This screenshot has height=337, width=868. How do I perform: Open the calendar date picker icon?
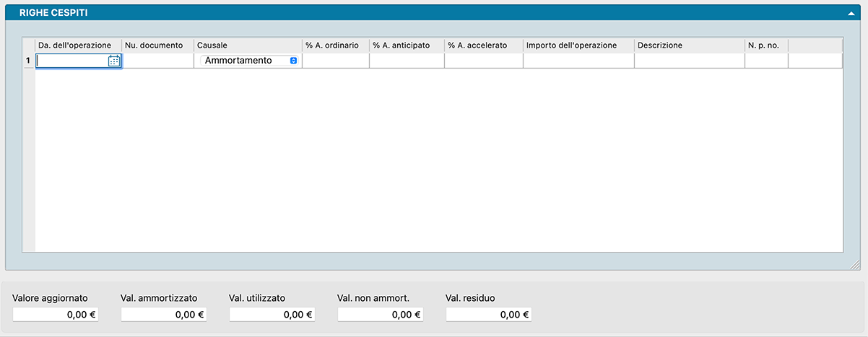point(114,61)
